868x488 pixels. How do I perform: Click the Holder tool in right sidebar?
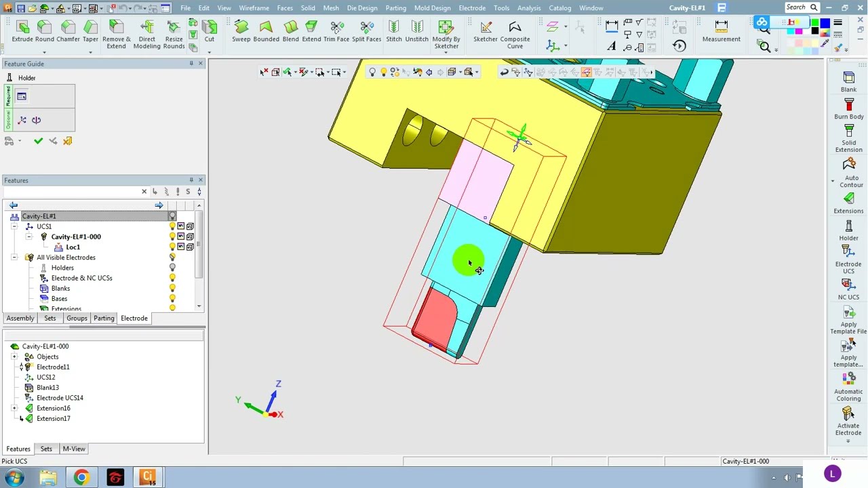(848, 230)
